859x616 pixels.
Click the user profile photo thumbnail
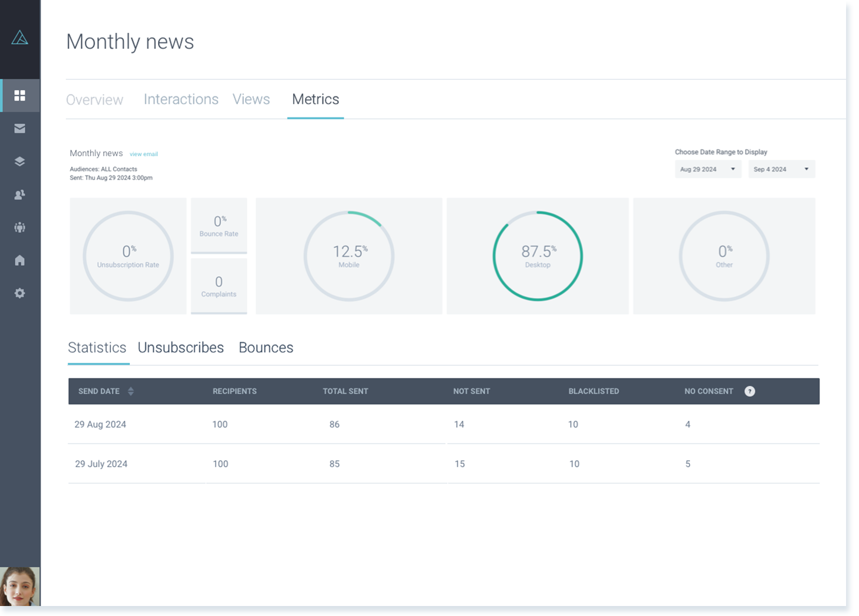(x=20, y=586)
